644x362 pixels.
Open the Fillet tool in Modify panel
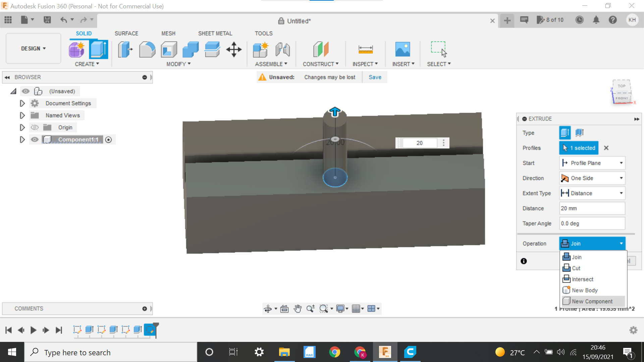tap(147, 49)
